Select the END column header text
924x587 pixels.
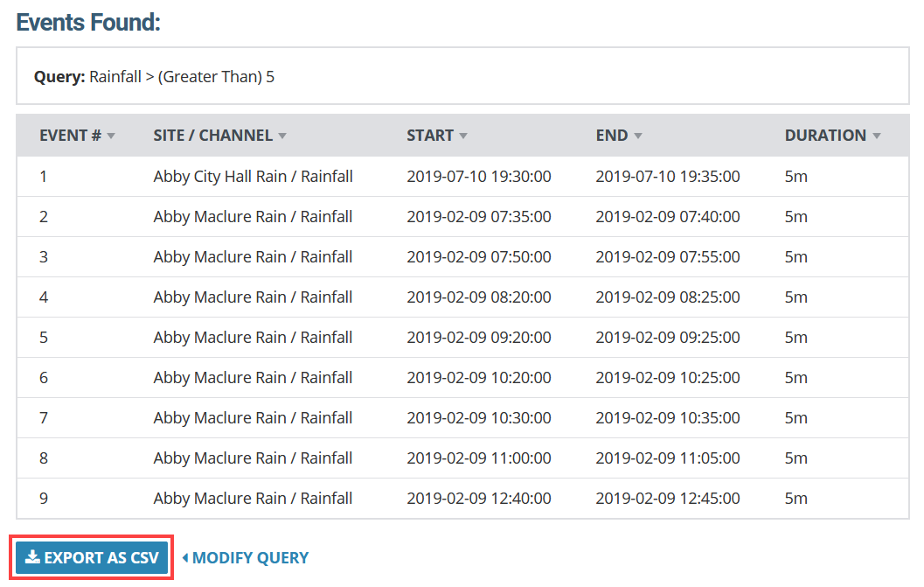tap(612, 136)
